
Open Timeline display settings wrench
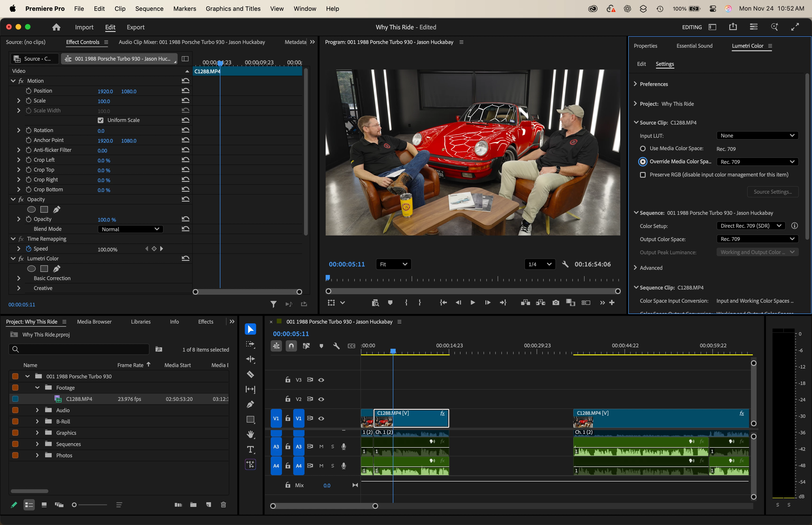pyautogui.click(x=336, y=346)
